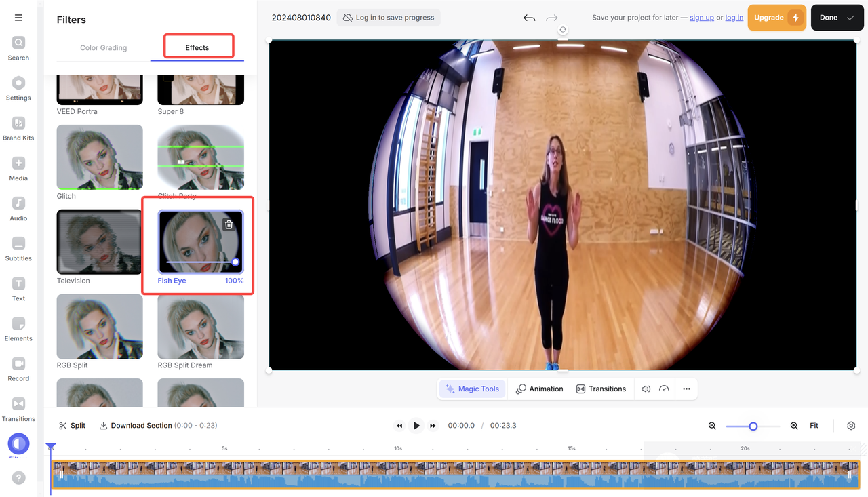
Task: Open the Transitions tool below the preview
Action: [601, 389]
